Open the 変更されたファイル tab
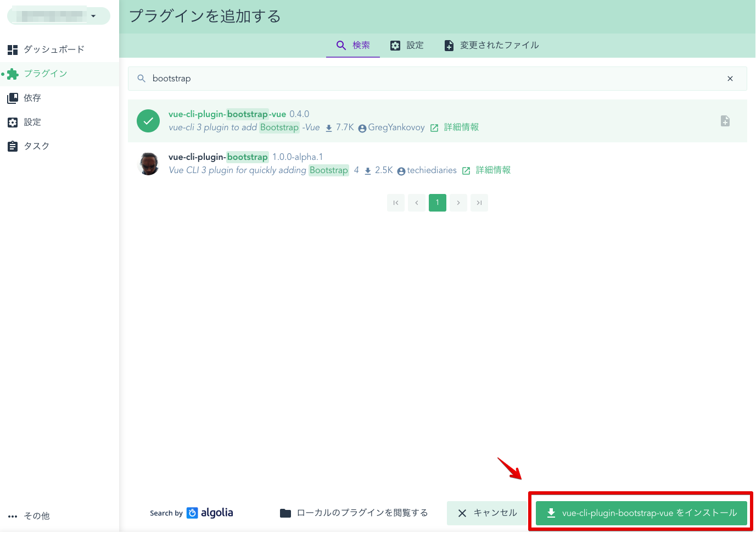Viewport: 756px width, 533px height. [x=491, y=45]
